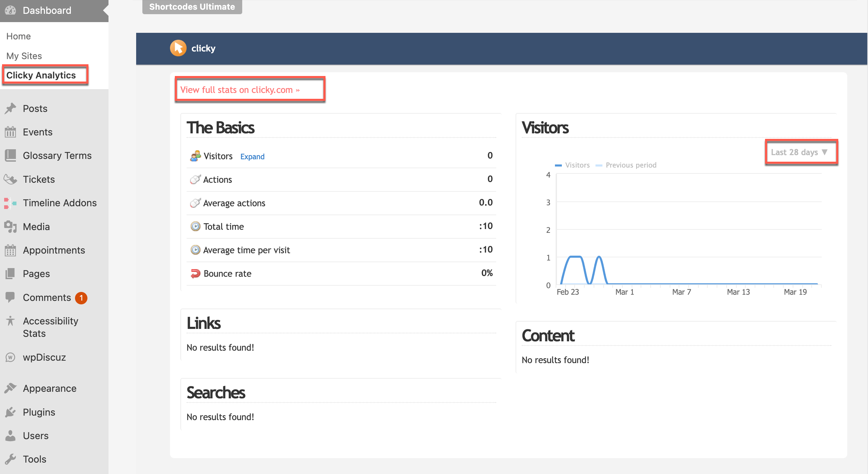The width and height of the screenshot is (868, 474).
Task: Open the Dashboard menu label
Action: pyautogui.click(x=47, y=10)
